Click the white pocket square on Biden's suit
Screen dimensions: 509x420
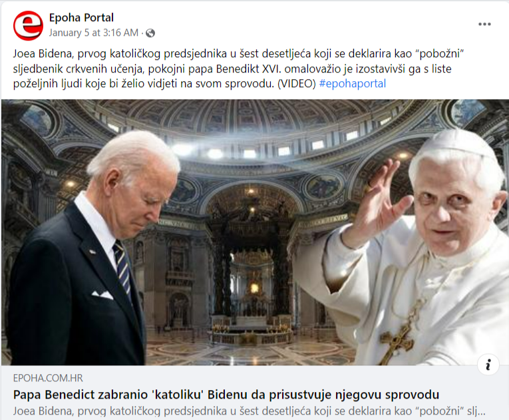102,295
